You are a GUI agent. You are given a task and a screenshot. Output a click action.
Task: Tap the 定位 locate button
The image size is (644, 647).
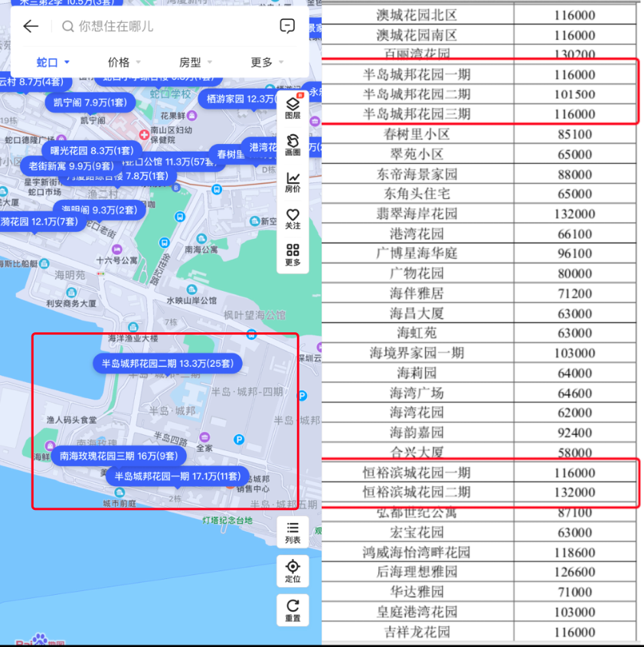[293, 571]
